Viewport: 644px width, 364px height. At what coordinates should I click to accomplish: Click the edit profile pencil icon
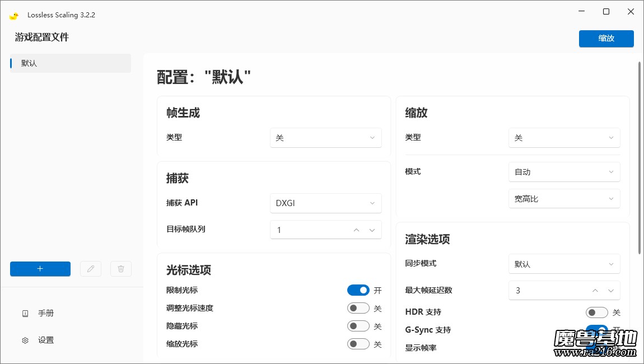(x=91, y=269)
